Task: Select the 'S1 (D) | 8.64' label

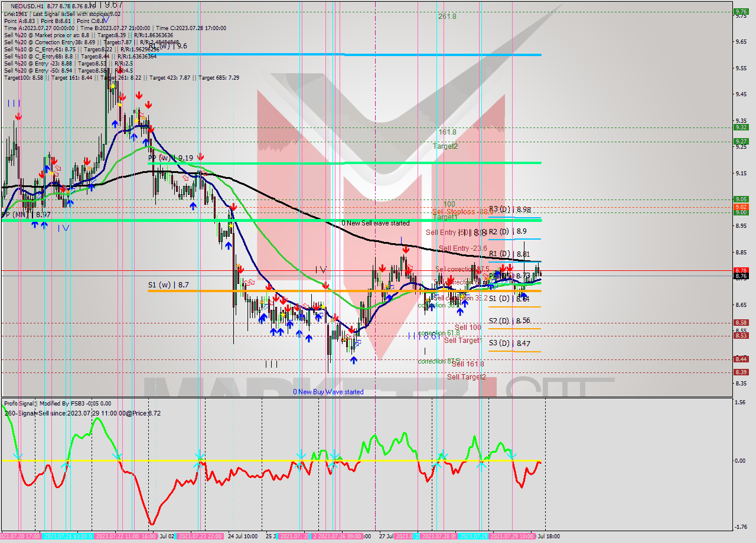Action: pyautogui.click(x=510, y=299)
